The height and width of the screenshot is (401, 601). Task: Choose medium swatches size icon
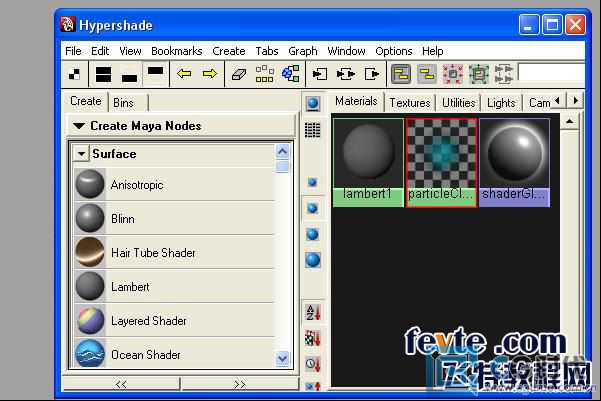312,208
